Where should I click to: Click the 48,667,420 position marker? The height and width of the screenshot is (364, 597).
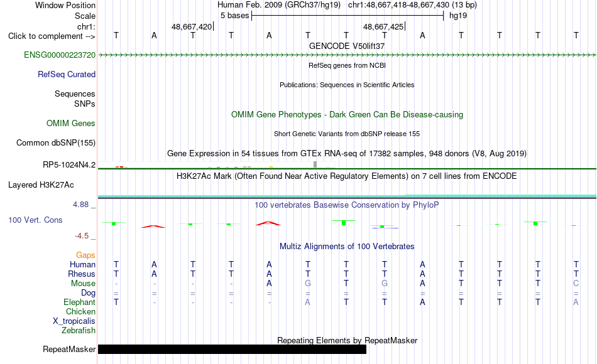[x=192, y=26]
